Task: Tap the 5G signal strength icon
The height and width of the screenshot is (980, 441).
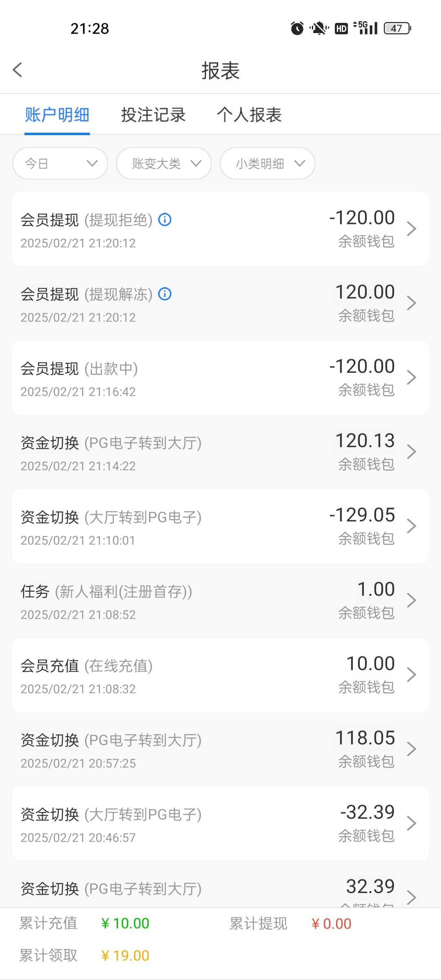Action: pos(366,28)
